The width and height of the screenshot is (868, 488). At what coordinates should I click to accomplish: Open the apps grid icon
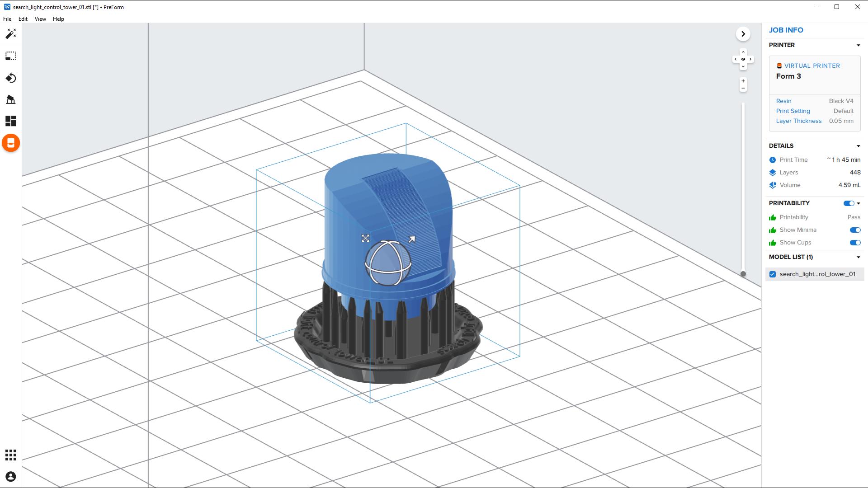11,455
